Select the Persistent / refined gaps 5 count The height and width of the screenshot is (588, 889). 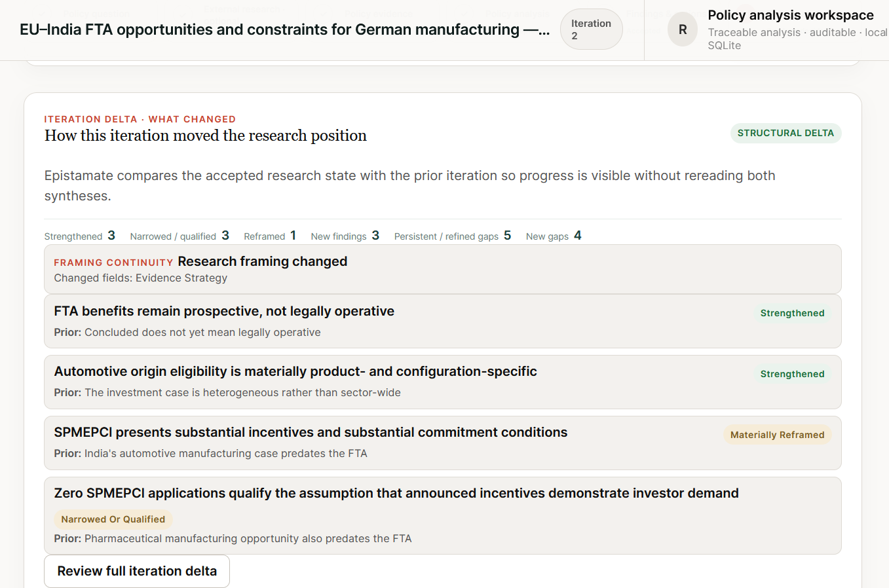(453, 236)
